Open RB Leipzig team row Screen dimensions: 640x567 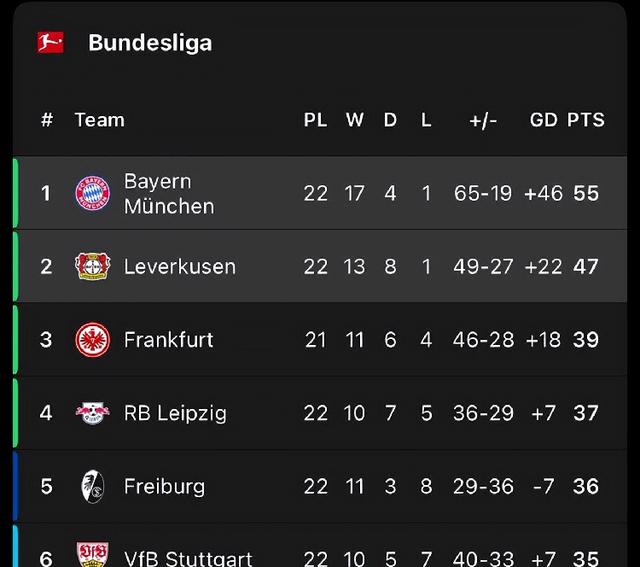320,413
